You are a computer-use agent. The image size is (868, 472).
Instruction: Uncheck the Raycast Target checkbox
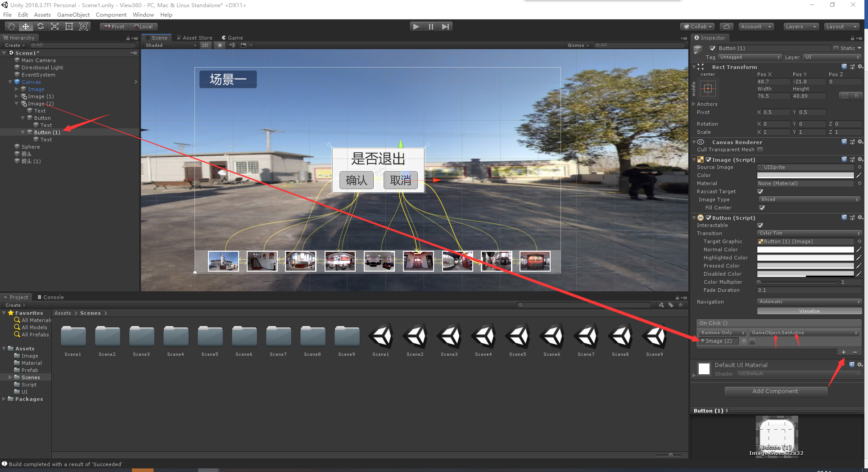click(760, 191)
